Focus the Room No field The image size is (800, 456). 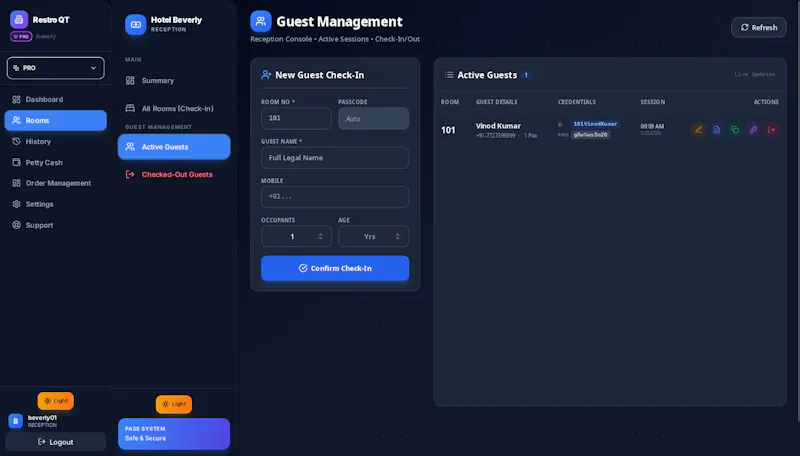[x=296, y=118]
